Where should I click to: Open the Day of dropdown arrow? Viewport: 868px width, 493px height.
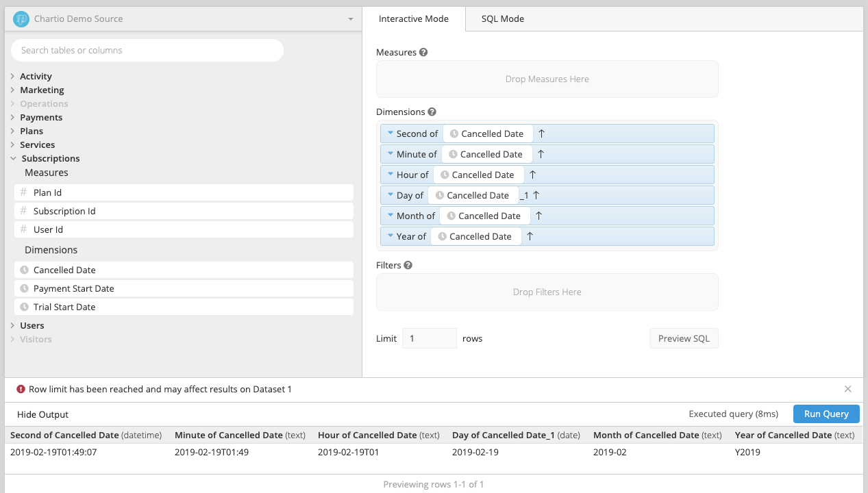click(x=390, y=195)
